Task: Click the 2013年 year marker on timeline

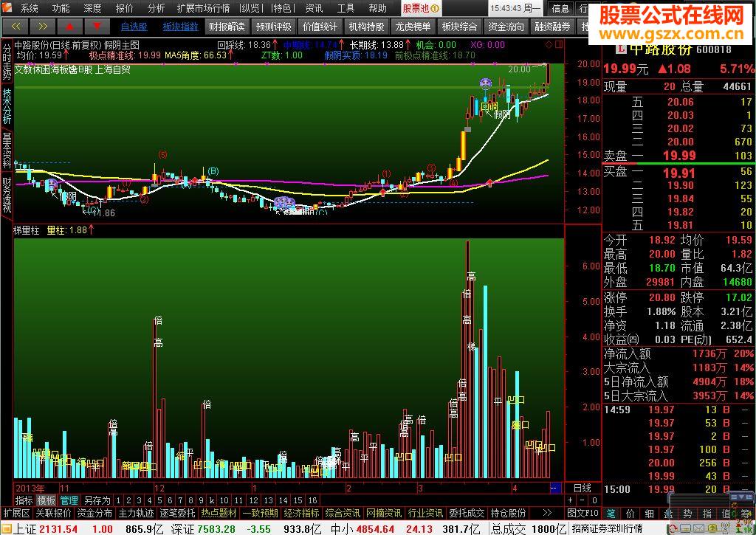Action: pos(30,489)
